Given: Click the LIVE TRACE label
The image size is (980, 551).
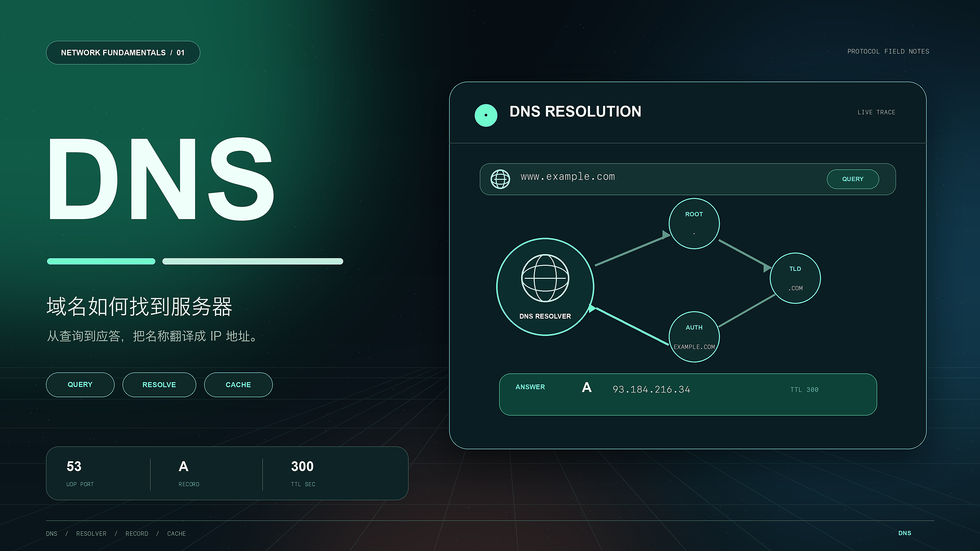Looking at the screenshot, I should (x=876, y=112).
